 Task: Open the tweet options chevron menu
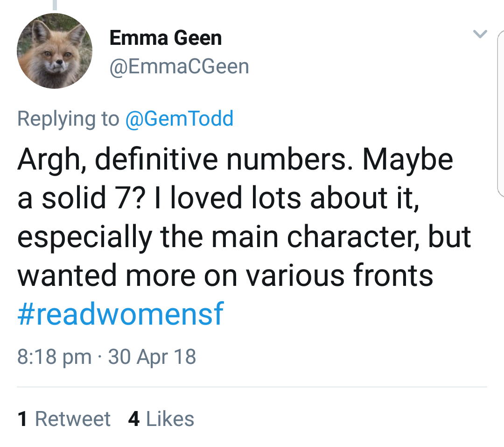(480, 34)
